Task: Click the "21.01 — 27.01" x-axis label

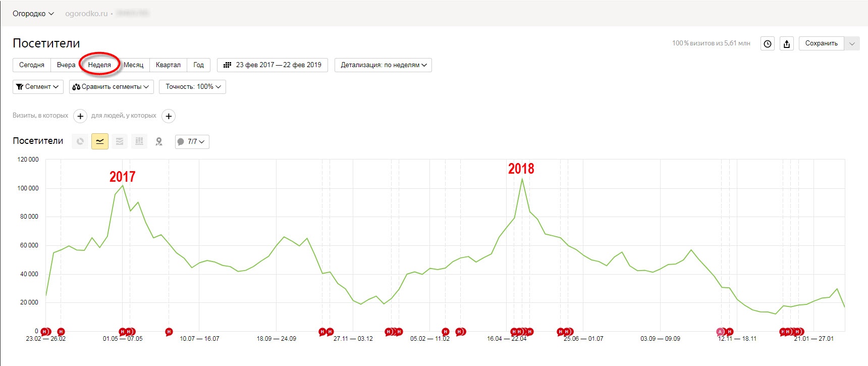Action: [814, 339]
